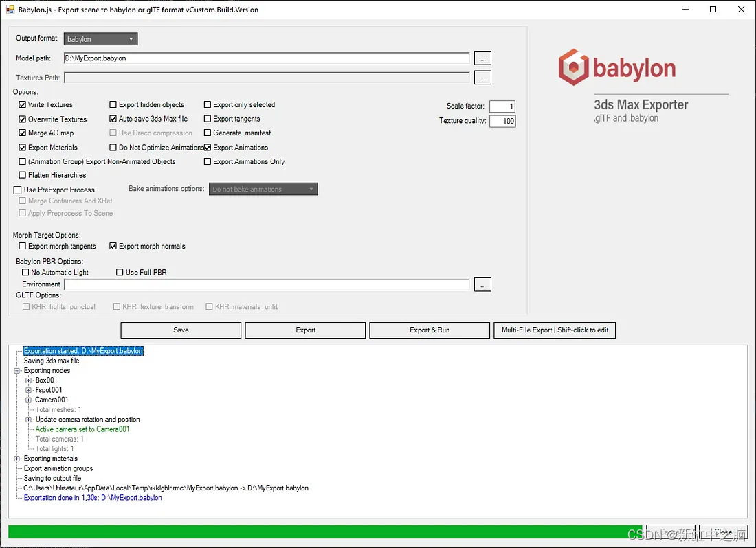
Task: Click the Model path input field
Action: (x=267, y=58)
